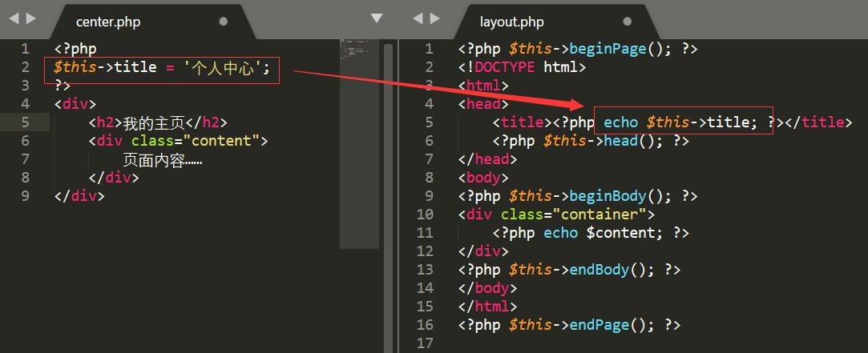Go to next tab using right arrow in right pane

click(435, 18)
